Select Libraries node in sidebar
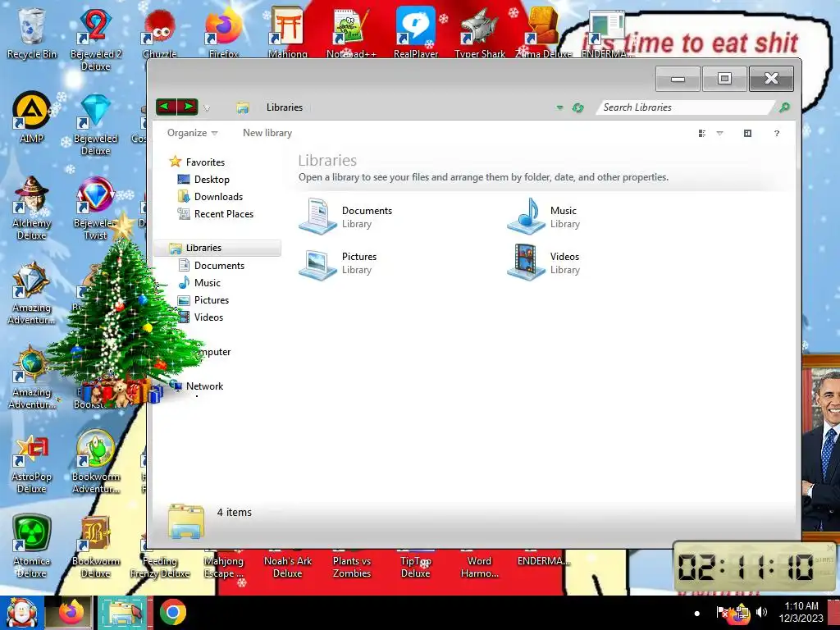Screen dimensions: 840x630 pos(217,248)
